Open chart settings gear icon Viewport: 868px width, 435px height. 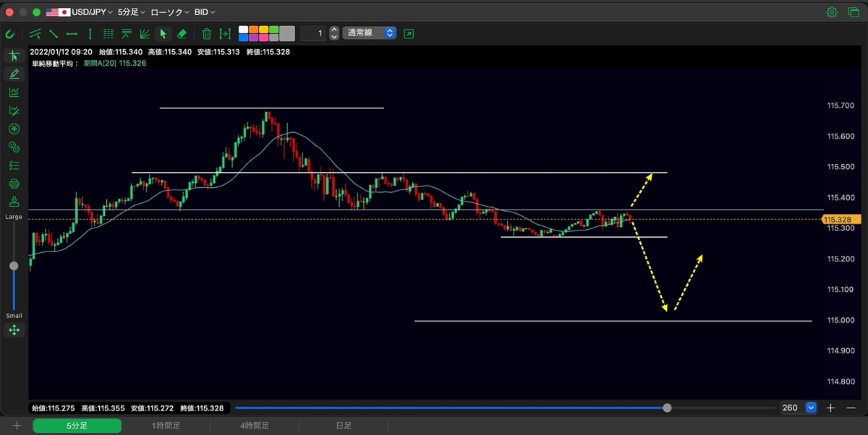tap(832, 12)
